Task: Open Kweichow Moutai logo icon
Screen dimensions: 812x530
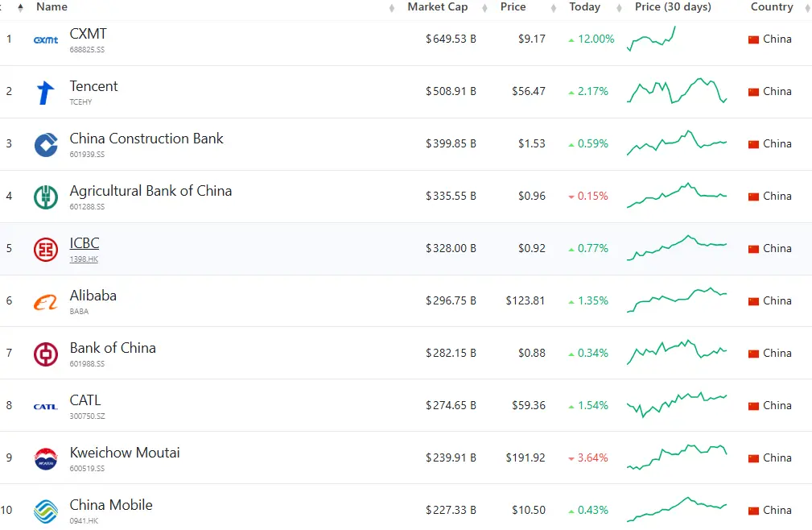Action: (46, 458)
